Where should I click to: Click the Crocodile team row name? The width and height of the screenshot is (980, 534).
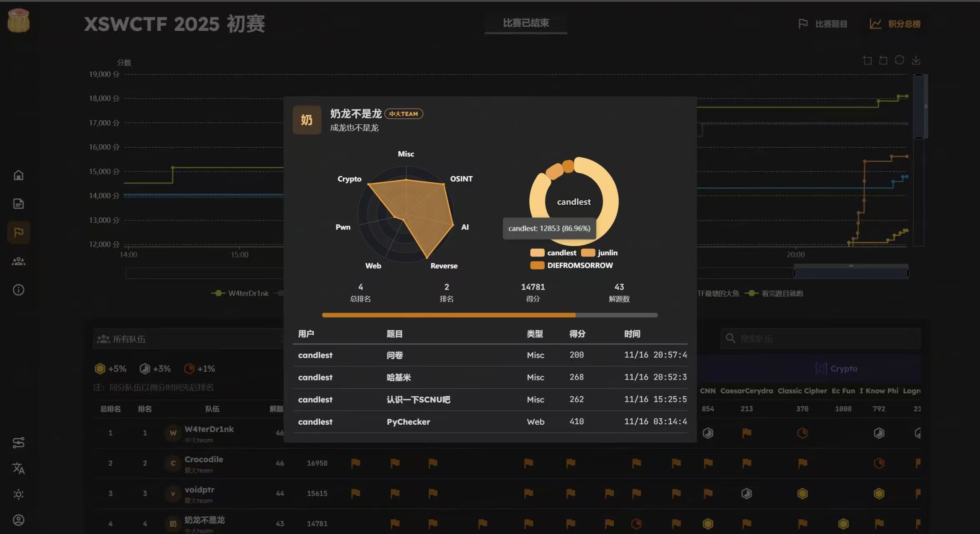(204, 459)
